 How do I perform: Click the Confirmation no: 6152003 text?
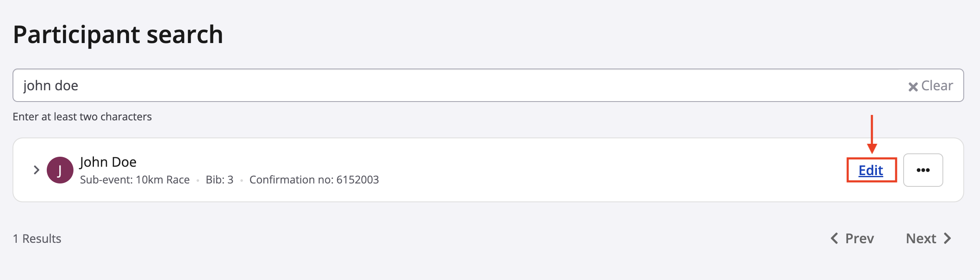coord(314,180)
